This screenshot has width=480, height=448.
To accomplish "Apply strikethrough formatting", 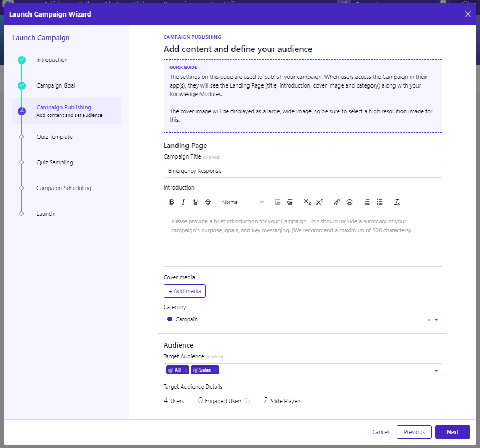I will click(208, 202).
